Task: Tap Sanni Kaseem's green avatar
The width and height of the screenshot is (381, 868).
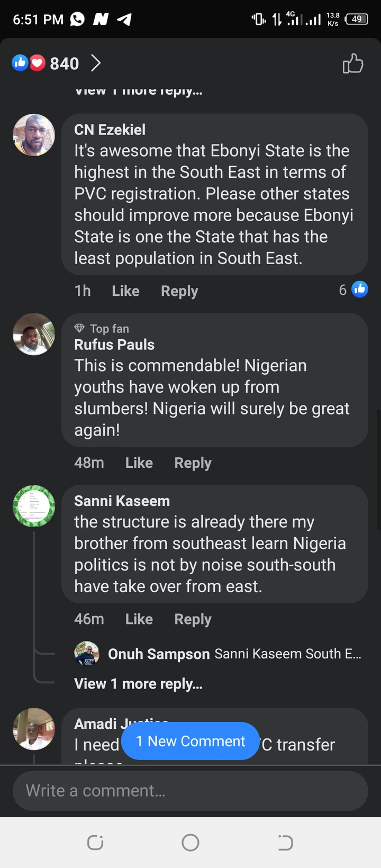Action: coord(34,506)
